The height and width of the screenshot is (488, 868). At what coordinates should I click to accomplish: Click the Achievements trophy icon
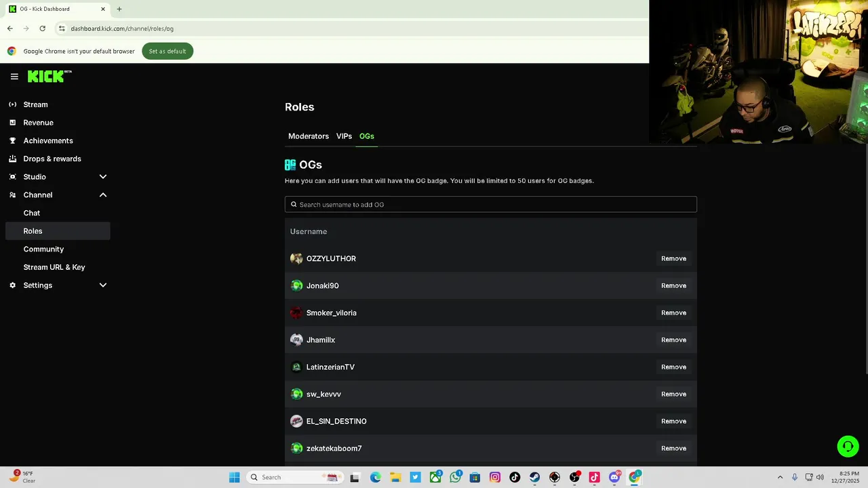[12, 140]
